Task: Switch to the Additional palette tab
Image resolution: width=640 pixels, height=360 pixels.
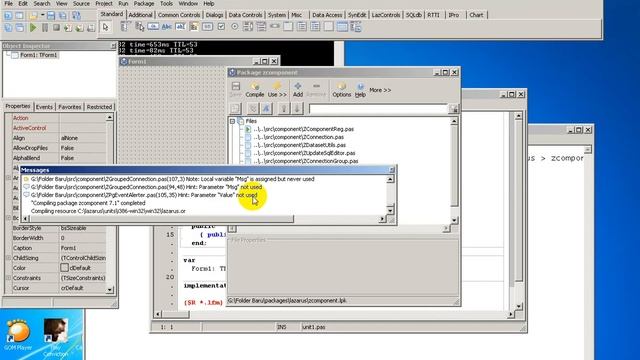Action: [x=140, y=15]
